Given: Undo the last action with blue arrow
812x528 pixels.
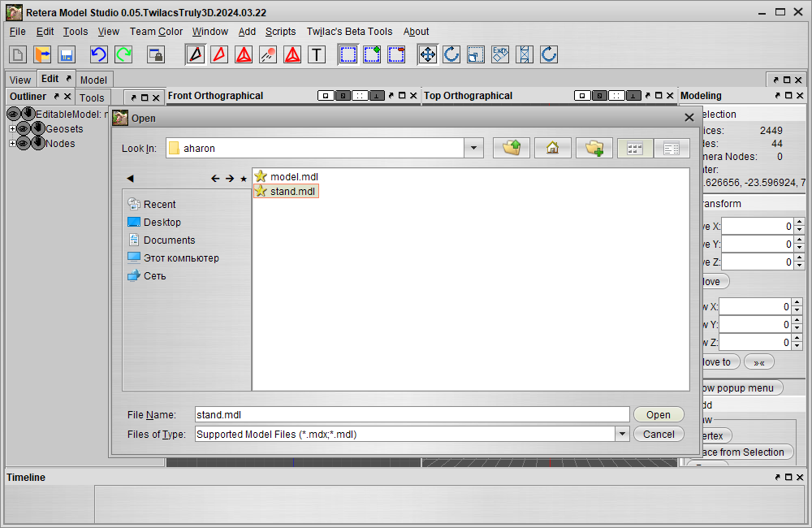Looking at the screenshot, I should point(99,54).
